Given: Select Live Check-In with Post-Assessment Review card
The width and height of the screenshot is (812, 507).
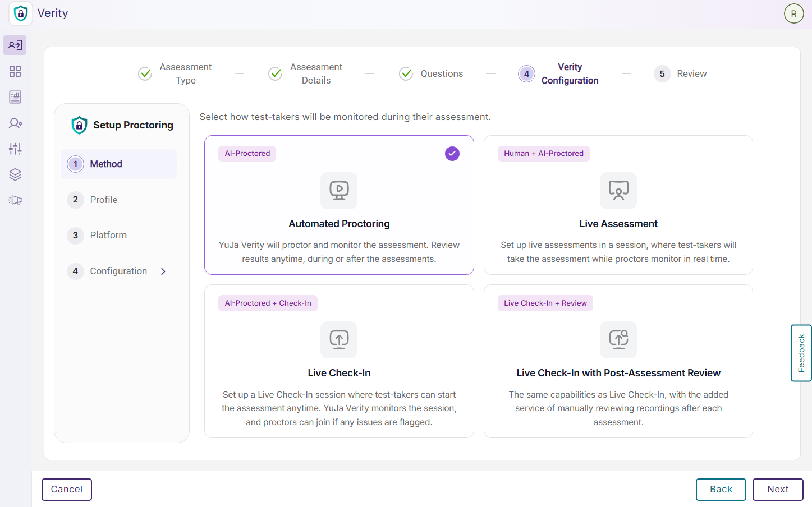Looking at the screenshot, I should pyautogui.click(x=618, y=361).
